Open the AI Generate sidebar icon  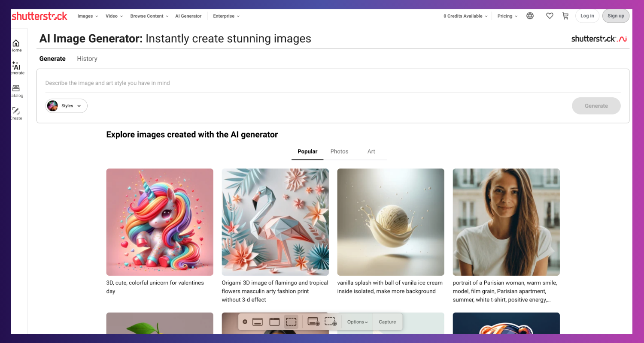pos(16,68)
